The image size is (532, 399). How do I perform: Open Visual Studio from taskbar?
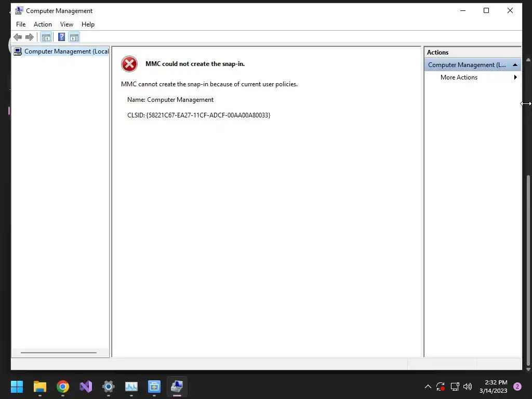pyautogui.click(x=86, y=387)
